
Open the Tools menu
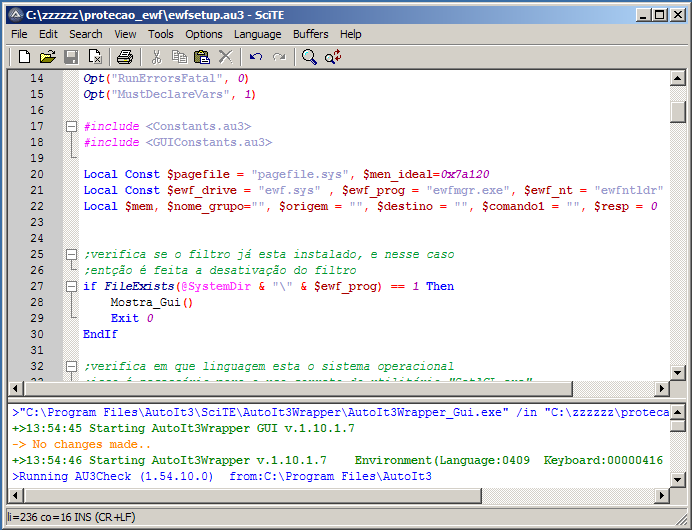tap(161, 34)
